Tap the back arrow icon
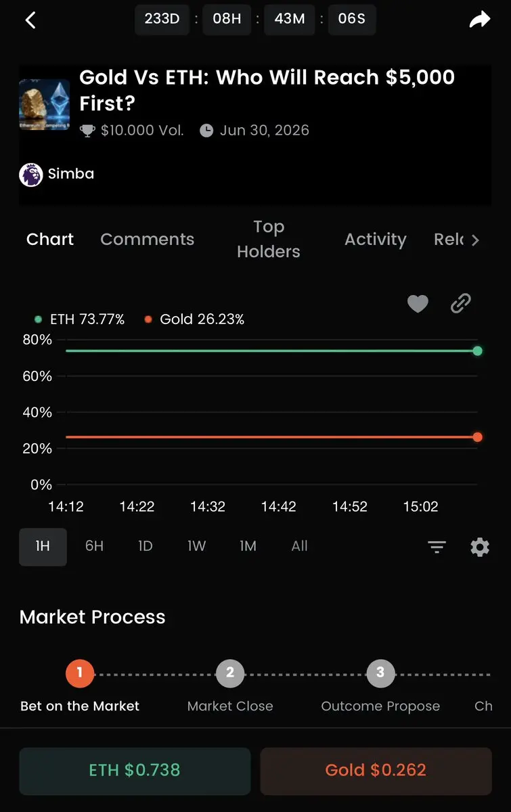This screenshot has width=511, height=812. (30, 20)
